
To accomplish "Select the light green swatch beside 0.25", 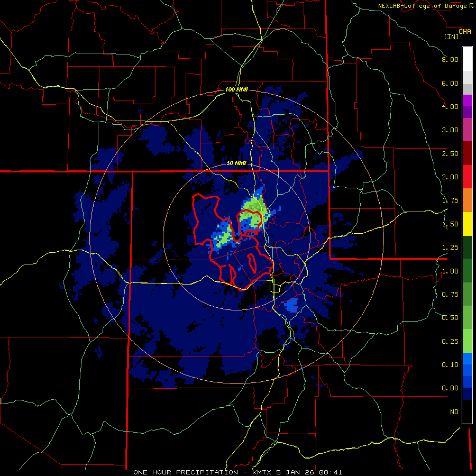I will pyautogui.click(x=467, y=341).
